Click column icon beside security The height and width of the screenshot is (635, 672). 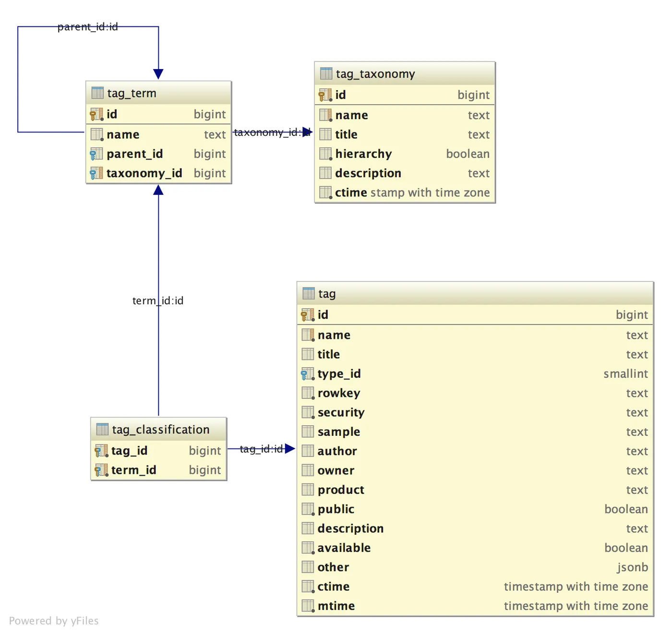point(308,412)
